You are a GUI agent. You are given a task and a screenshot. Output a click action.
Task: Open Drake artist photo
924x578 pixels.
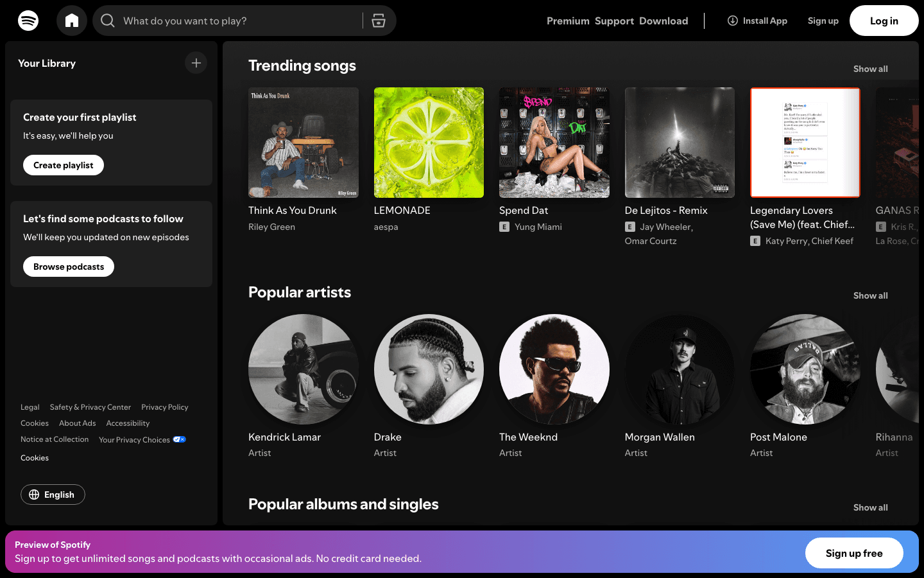click(x=429, y=369)
